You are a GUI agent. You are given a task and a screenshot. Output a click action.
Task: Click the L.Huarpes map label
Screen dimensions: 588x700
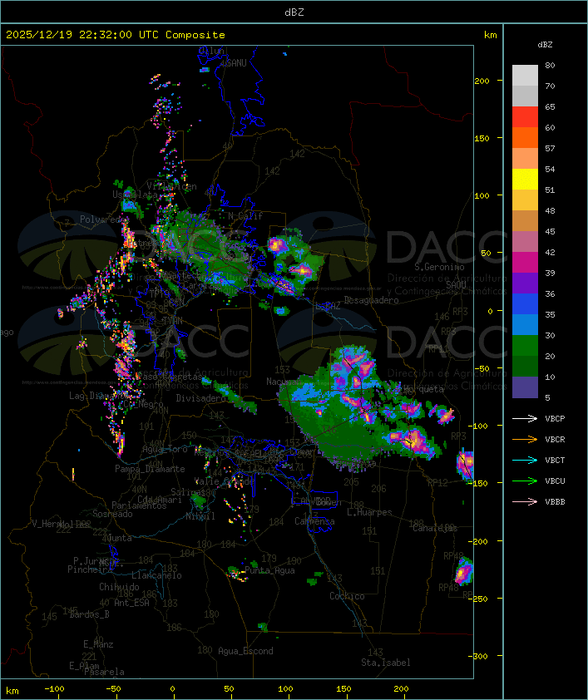click(x=369, y=512)
